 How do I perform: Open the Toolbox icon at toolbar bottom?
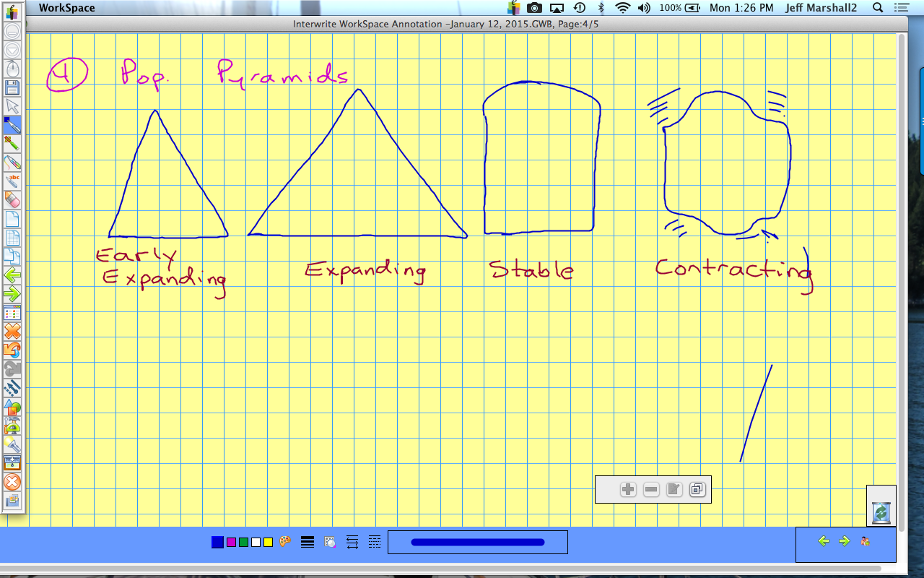[x=12, y=501]
